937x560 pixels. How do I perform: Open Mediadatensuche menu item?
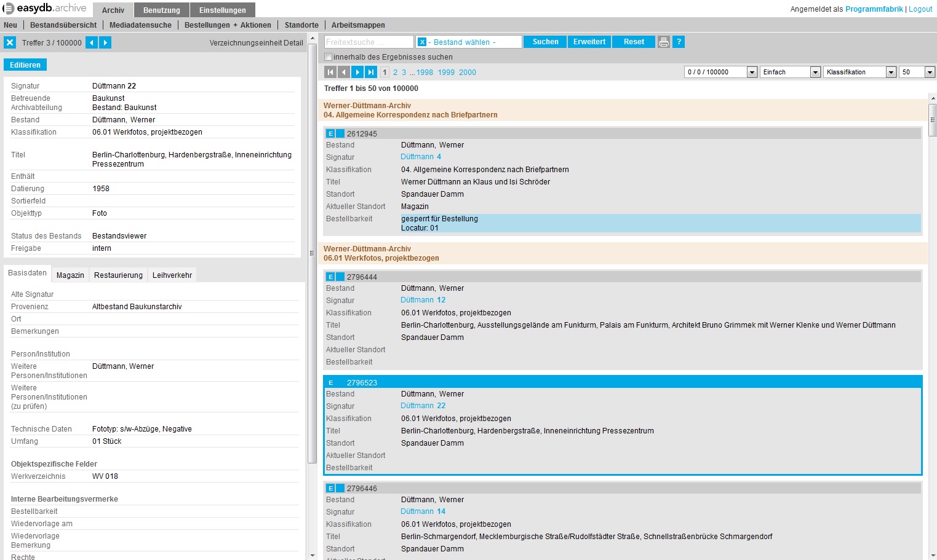[140, 25]
